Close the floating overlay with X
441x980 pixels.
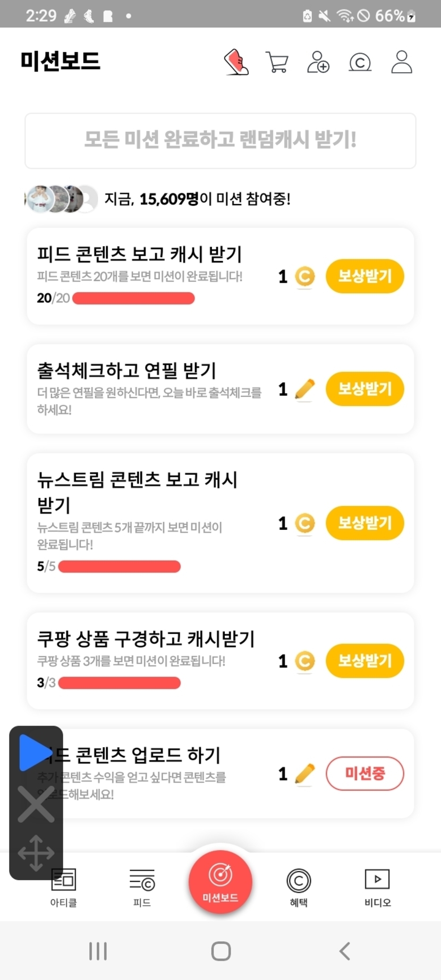click(36, 804)
